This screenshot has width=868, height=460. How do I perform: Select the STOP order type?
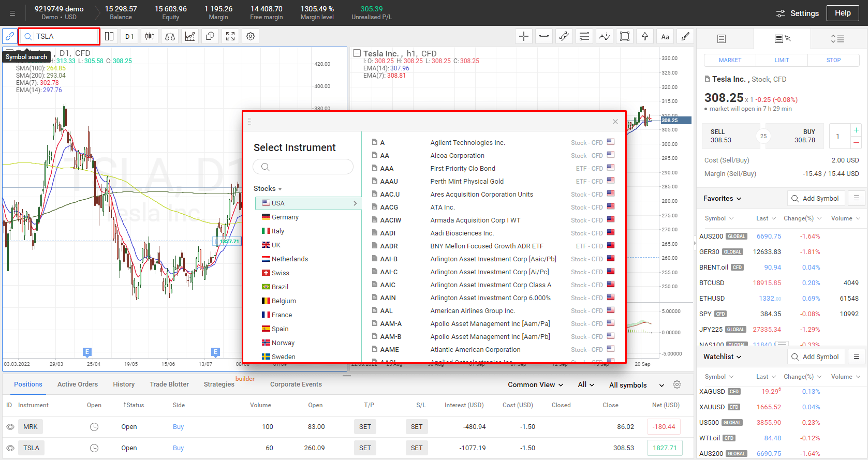(833, 60)
